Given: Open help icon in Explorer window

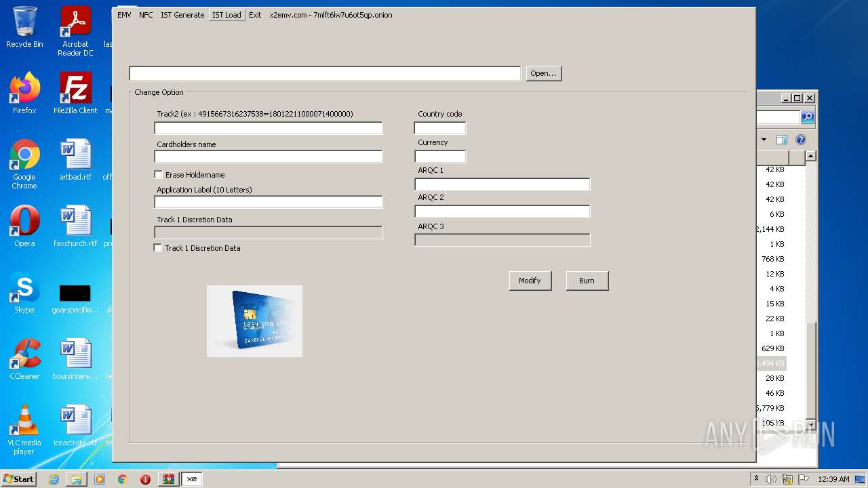Looking at the screenshot, I should tap(801, 140).
